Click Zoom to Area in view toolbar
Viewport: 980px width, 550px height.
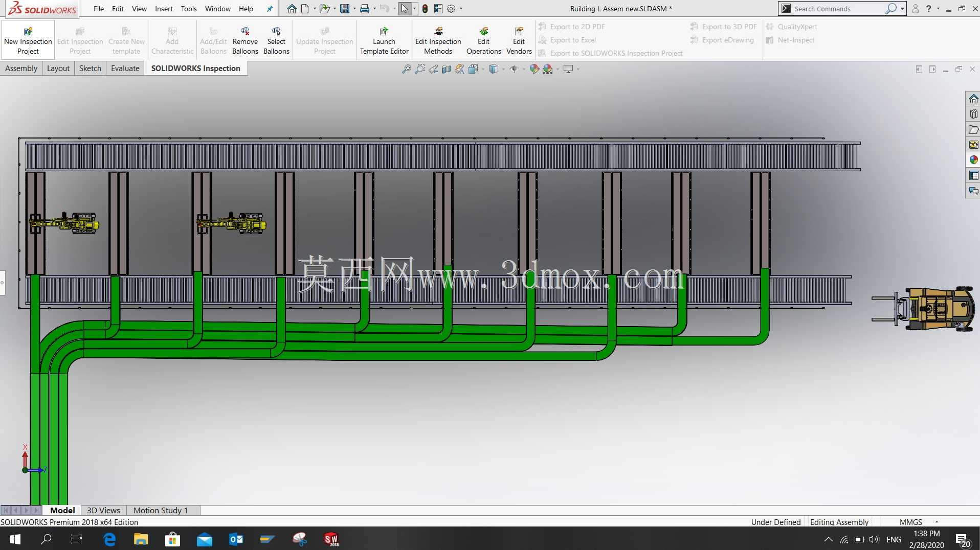pos(420,69)
